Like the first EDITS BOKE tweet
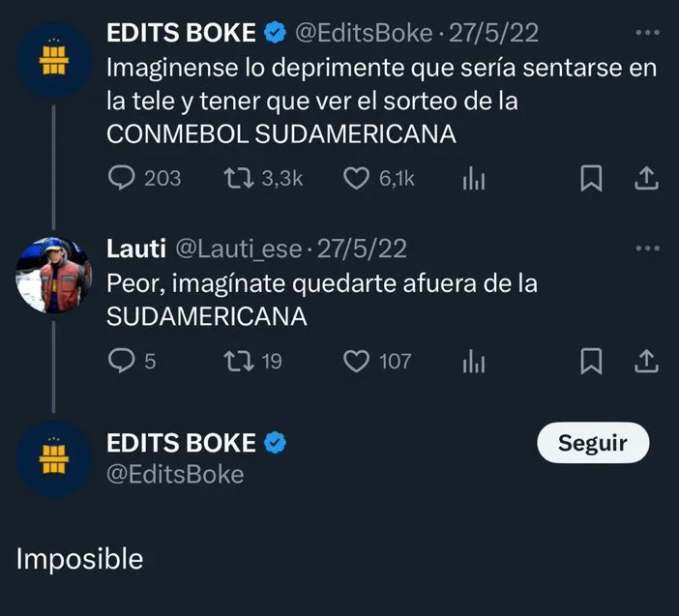The image size is (679, 616). point(357,178)
